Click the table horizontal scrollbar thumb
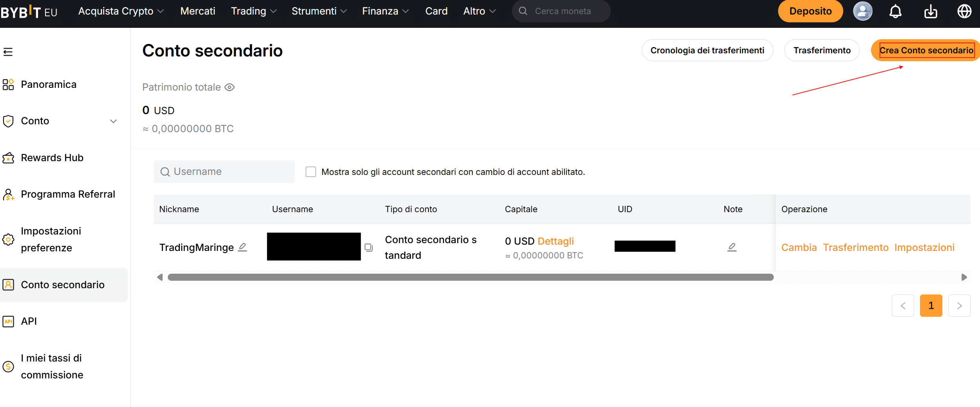 pos(470,277)
